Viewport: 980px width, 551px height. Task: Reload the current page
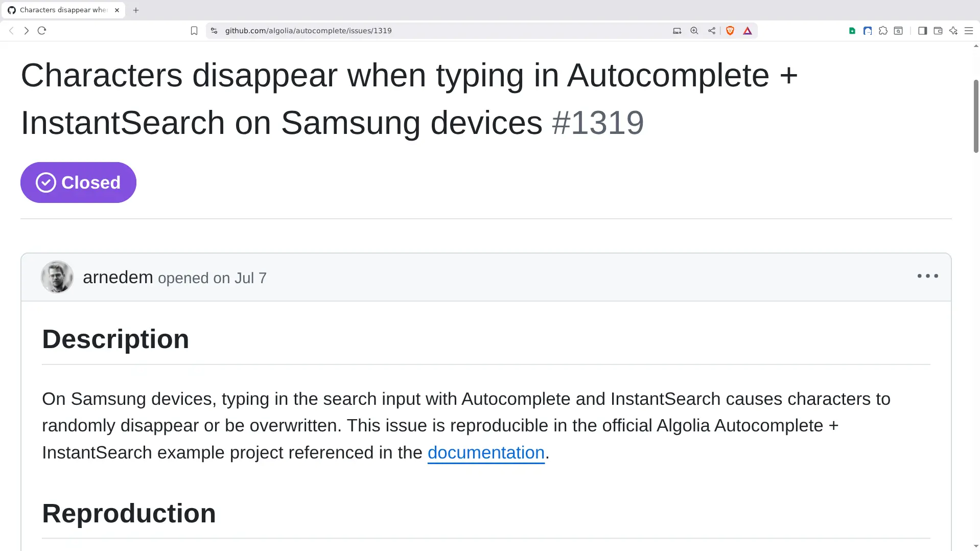pos(41,31)
